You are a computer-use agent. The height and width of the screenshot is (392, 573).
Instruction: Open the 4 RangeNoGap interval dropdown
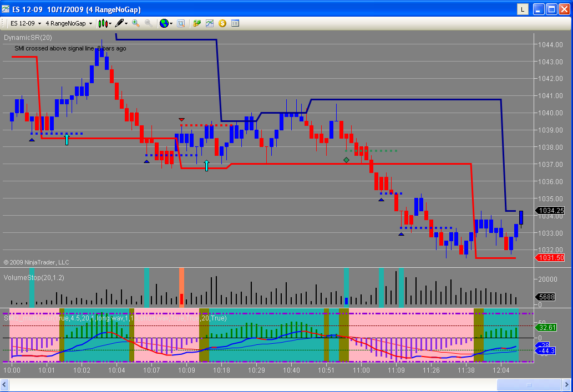[69, 23]
